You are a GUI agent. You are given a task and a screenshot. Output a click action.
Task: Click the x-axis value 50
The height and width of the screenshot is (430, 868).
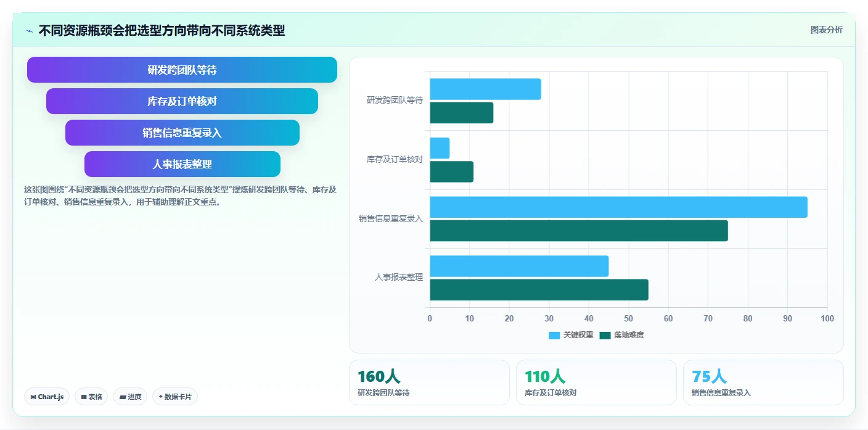628,318
